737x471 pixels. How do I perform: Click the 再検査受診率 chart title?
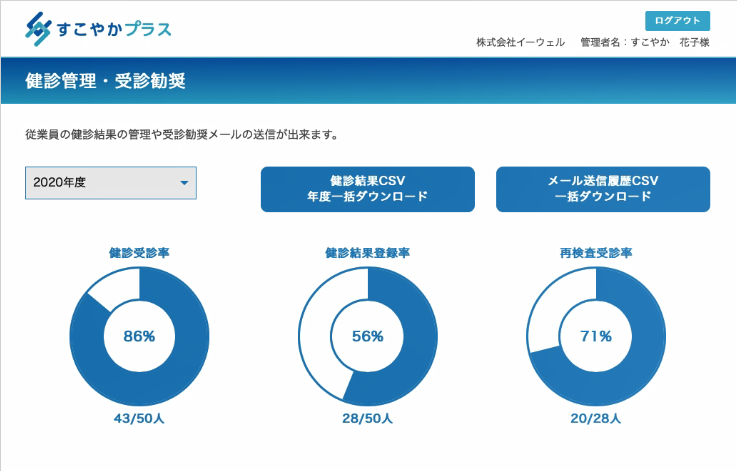pyautogui.click(x=596, y=254)
